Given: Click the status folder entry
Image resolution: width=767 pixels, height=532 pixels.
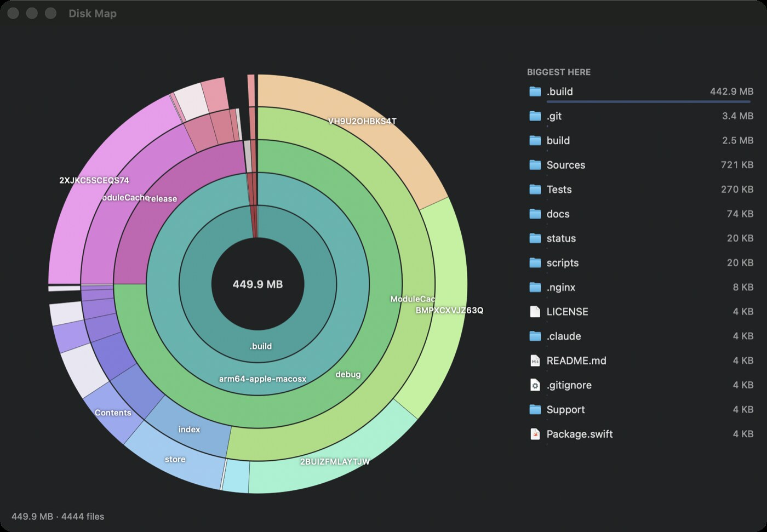Looking at the screenshot, I should [x=640, y=238].
